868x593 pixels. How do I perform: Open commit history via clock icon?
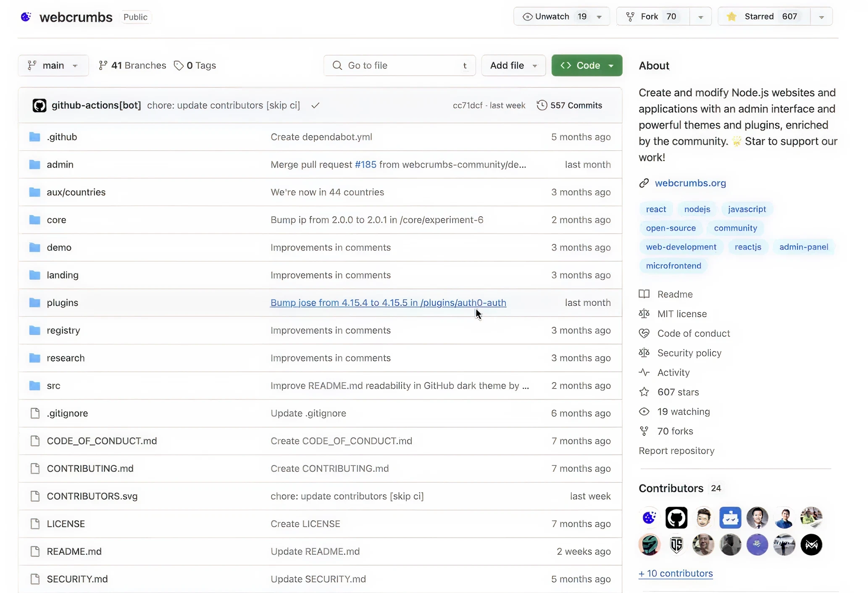click(542, 105)
